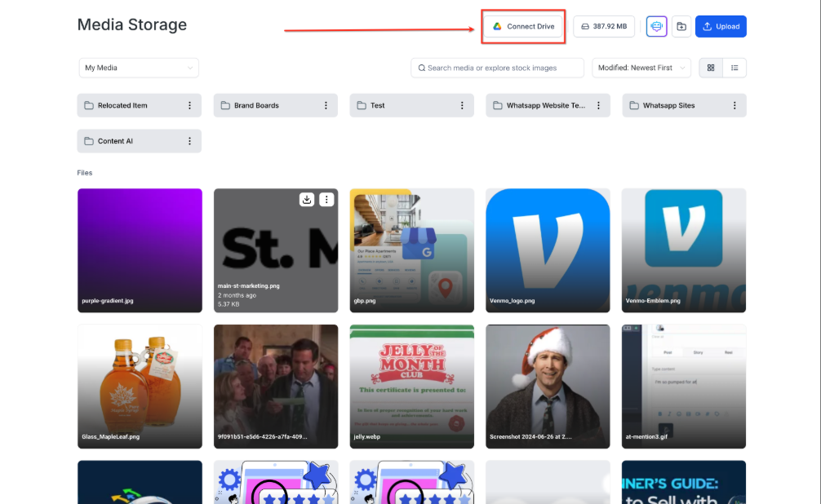Select the Guide to Sell thumbnail in bottom row
Viewport: 821px width, 504px height.
[684, 482]
